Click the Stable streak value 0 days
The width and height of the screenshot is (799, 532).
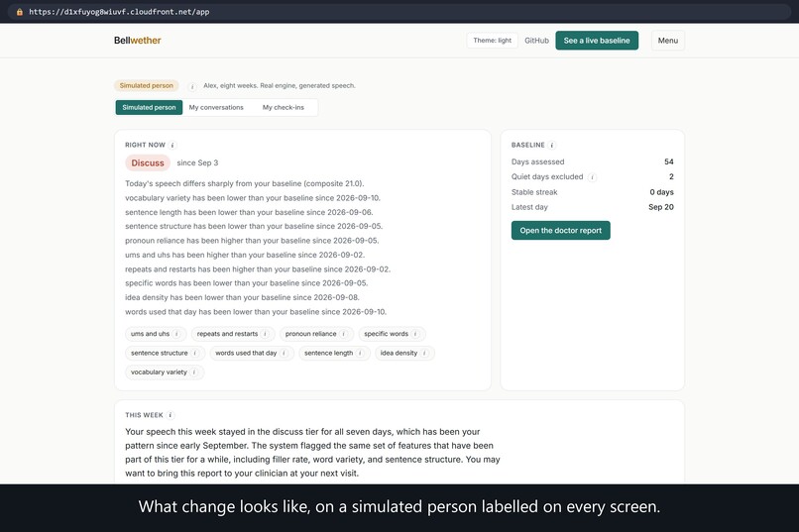(x=661, y=192)
